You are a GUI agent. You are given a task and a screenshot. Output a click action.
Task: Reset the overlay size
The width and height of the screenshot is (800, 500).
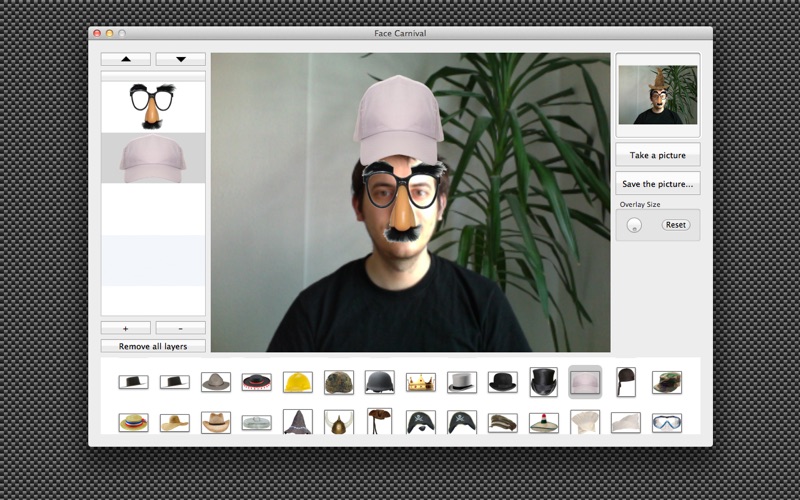[676, 224]
